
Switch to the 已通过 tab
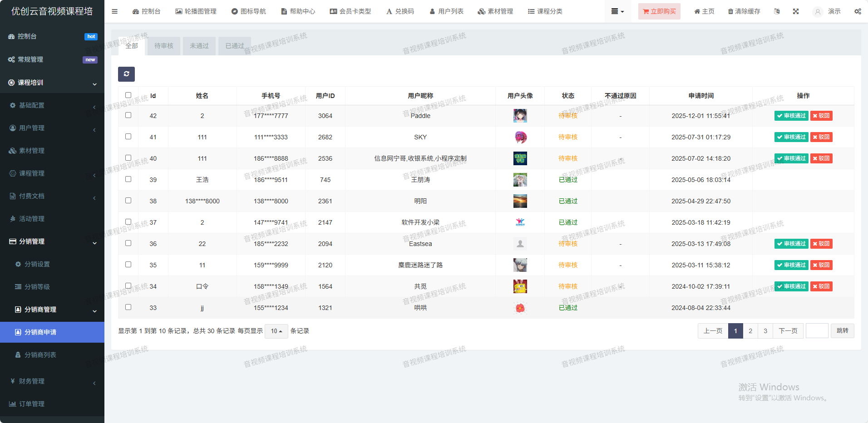[235, 46]
